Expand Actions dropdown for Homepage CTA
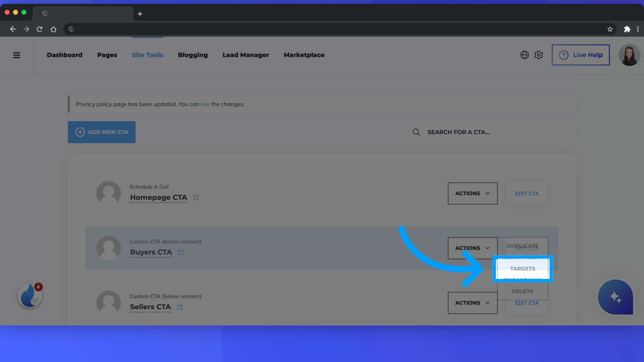644x362 pixels. click(x=473, y=193)
